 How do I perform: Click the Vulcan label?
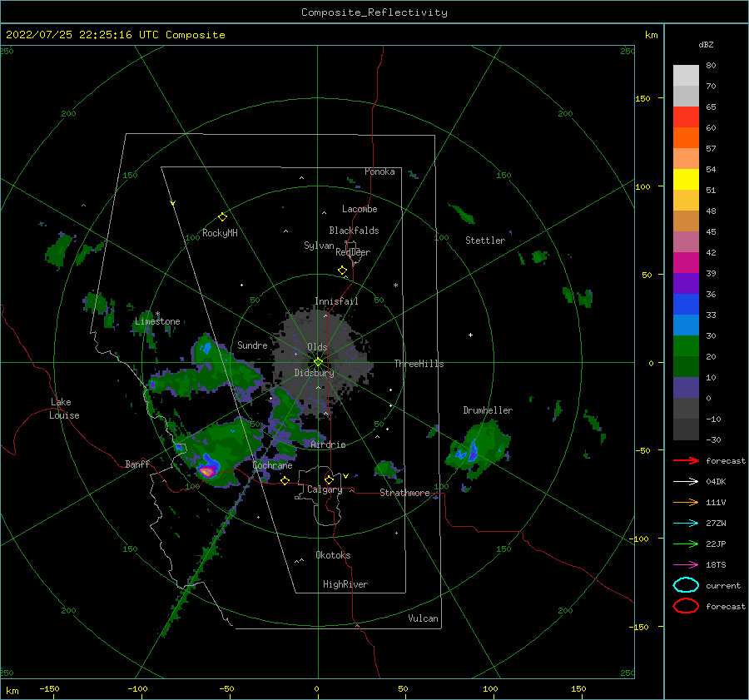point(424,618)
